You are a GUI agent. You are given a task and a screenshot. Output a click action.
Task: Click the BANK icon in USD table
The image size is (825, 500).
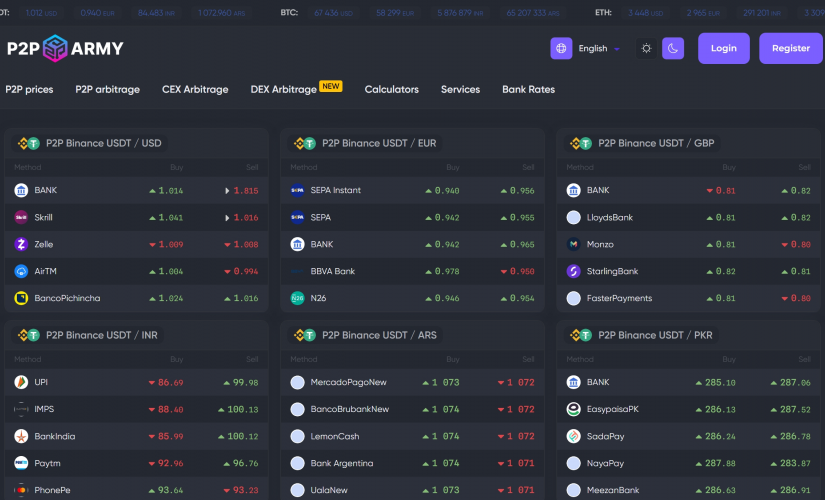[x=21, y=190]
